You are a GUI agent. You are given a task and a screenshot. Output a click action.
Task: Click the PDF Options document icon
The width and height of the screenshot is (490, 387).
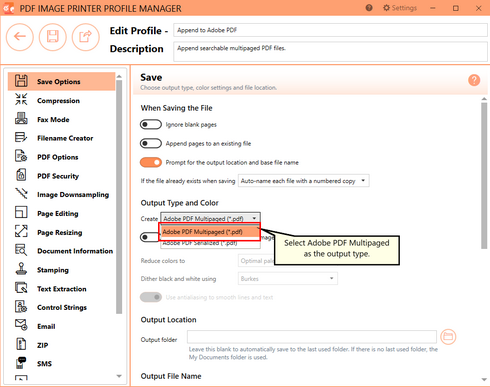tap(21, 156)
